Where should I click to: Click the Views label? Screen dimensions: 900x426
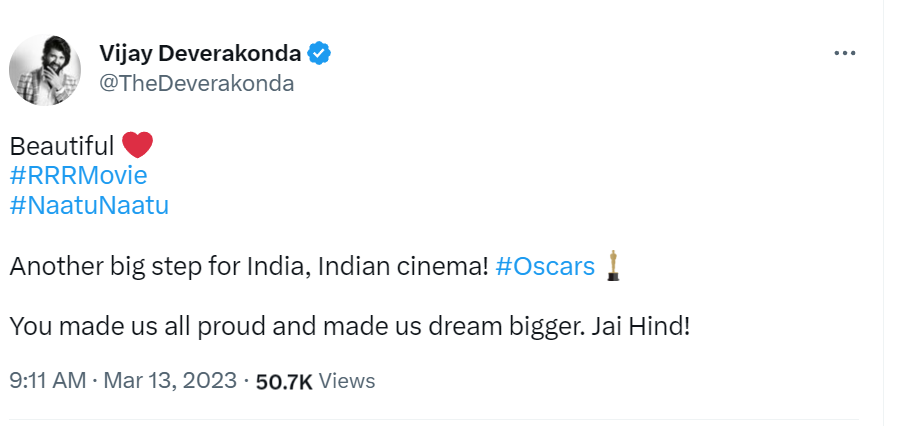pyautogui.click(x=348, y=381)
